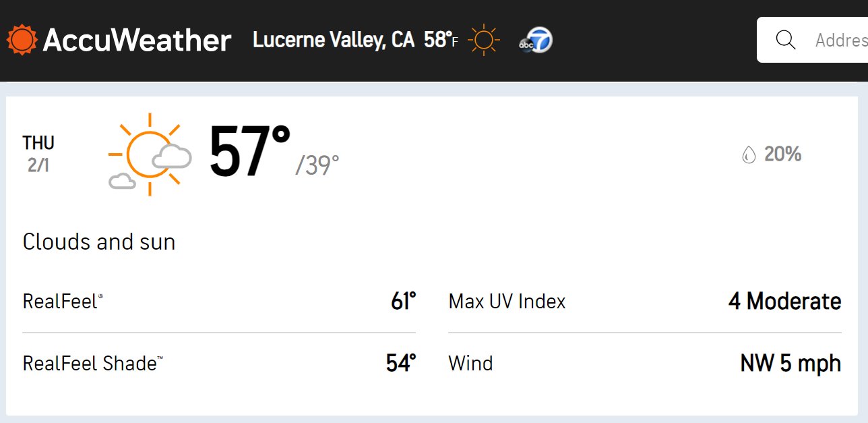The height and width of the screenshot is (423, 868).
Task: Click the RealFeel Shade row
Action: point(219,364)
